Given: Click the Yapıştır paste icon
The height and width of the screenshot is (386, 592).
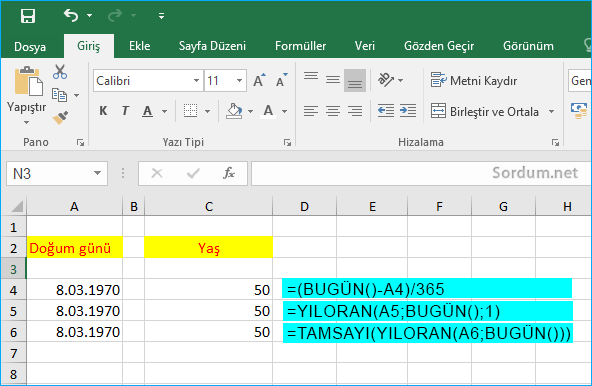Looking at the screenshot, I should coord(28,81).
